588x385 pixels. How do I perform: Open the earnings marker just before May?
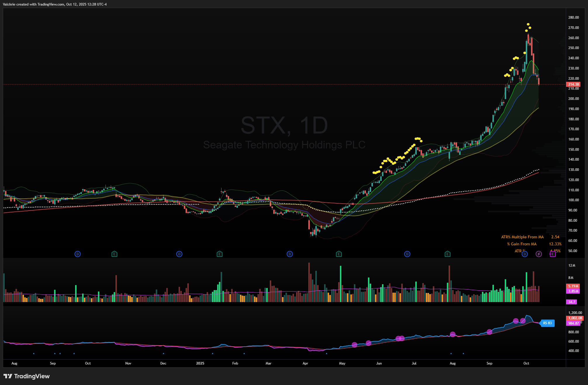(339, 254)
